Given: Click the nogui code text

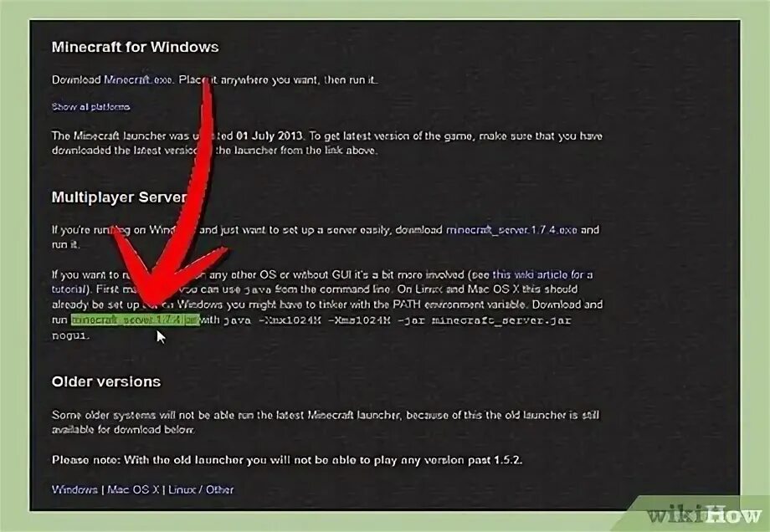Looking at the screenshot, I should click(x=70, y=335).
